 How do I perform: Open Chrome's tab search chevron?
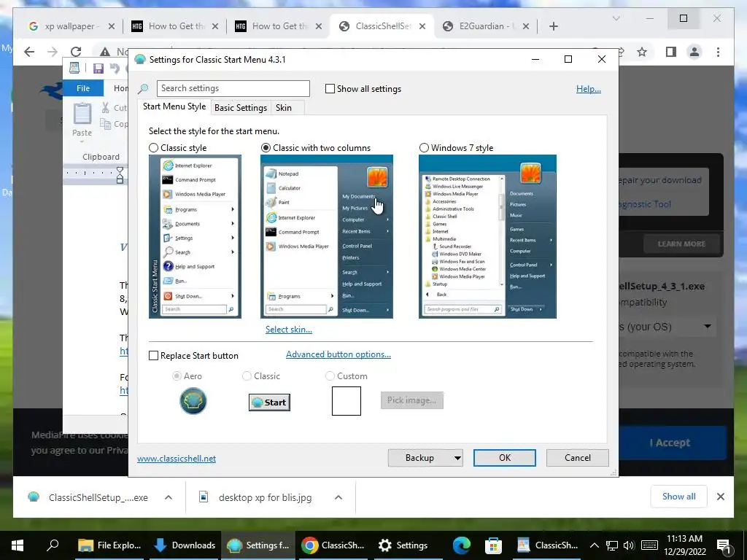tap(616, 18)
